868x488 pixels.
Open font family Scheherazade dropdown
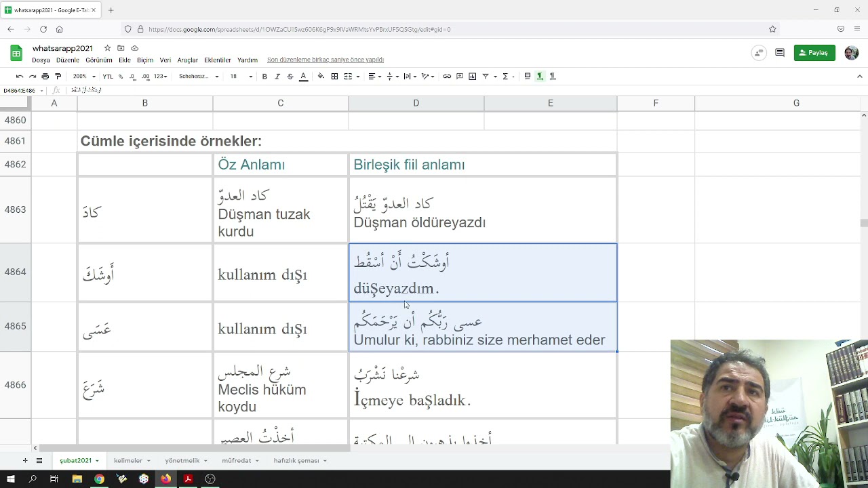199,77
